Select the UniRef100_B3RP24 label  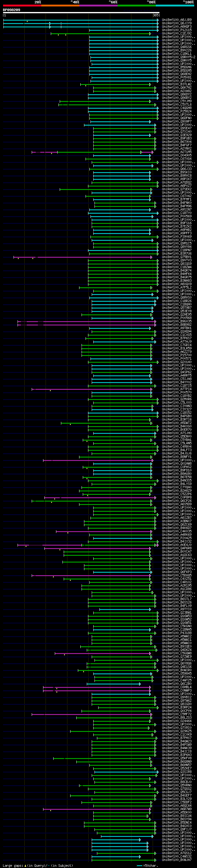(177, 707)
